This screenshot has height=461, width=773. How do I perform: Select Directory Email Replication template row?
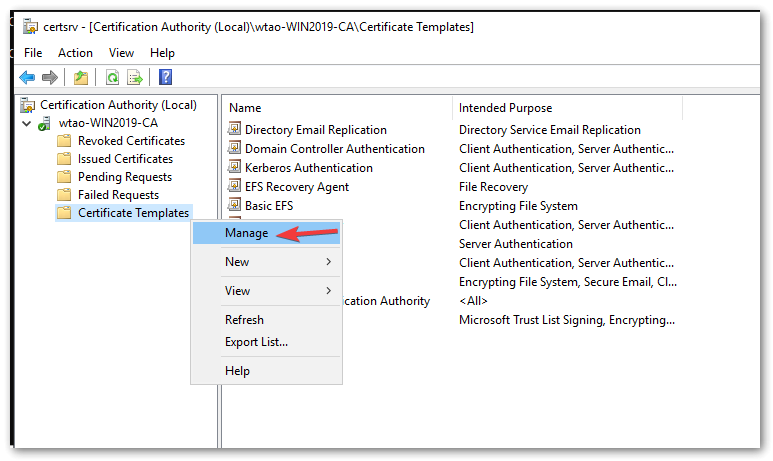(x=315, y=130)
